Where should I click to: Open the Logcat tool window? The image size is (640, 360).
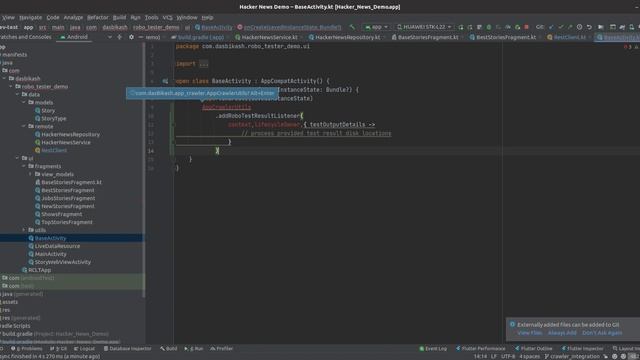click(84, 349)
